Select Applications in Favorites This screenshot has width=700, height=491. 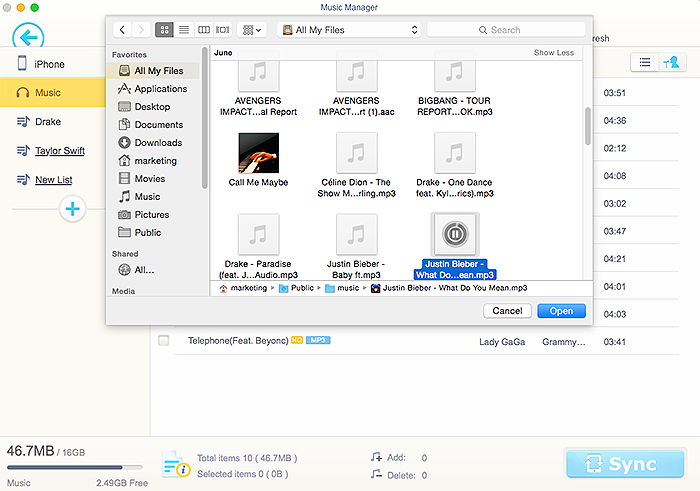click(153, 88)
